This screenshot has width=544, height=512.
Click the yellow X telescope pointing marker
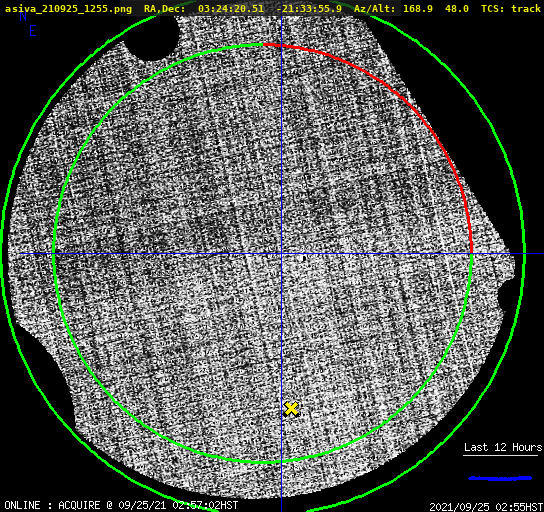[x=291, y=409]
